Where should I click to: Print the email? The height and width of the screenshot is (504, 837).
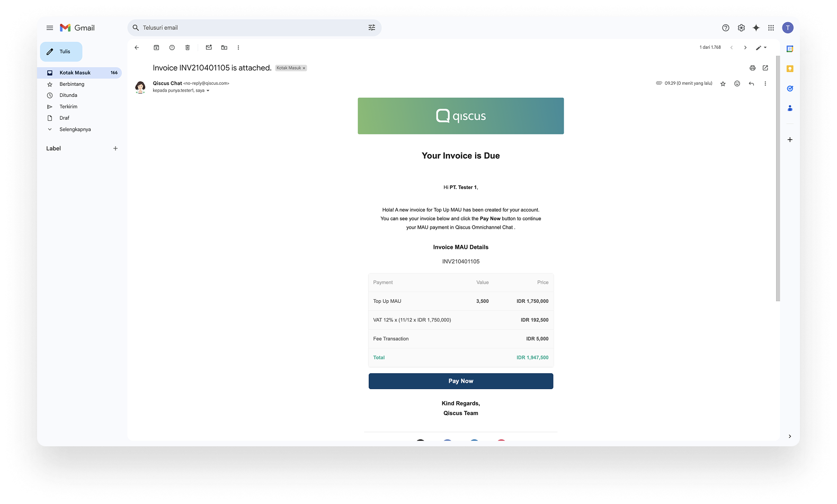point(752,68)
